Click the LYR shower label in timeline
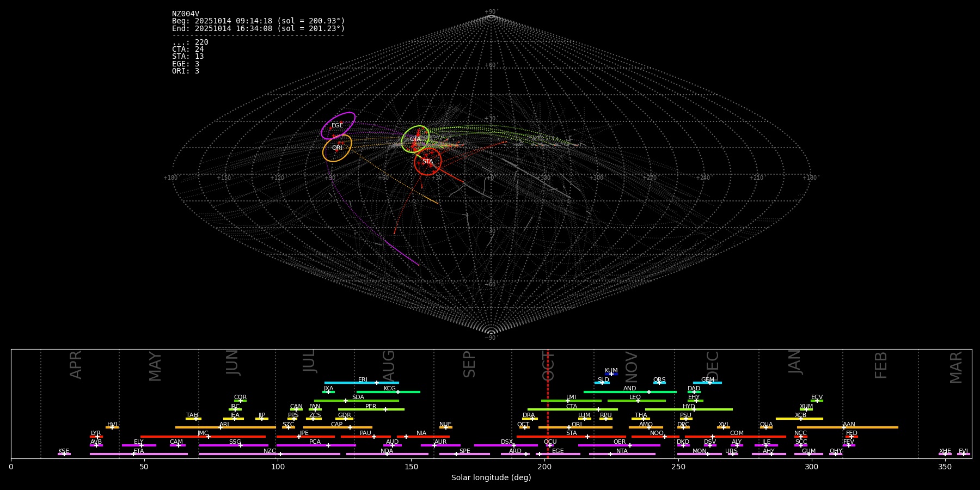 click(96, 433)
